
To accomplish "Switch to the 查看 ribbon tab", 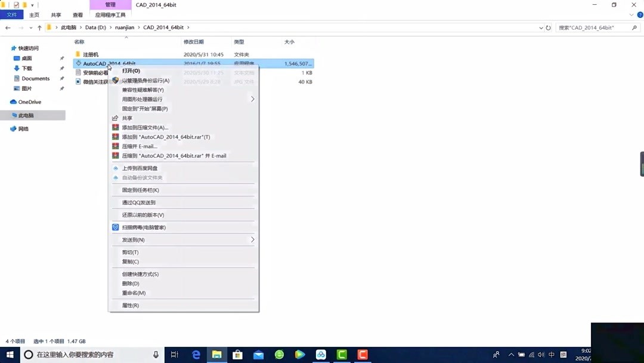I will 78,15.
